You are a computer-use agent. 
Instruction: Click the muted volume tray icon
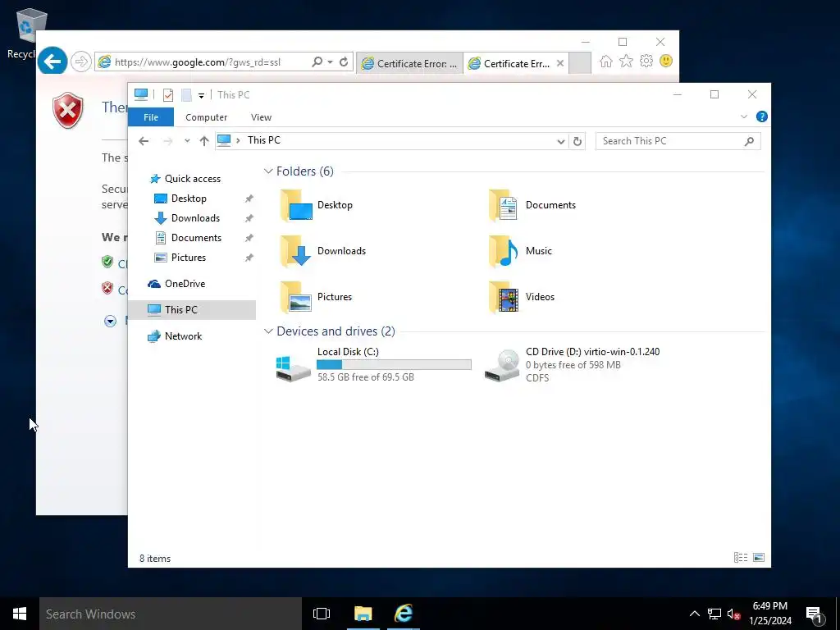coord(733,614)
